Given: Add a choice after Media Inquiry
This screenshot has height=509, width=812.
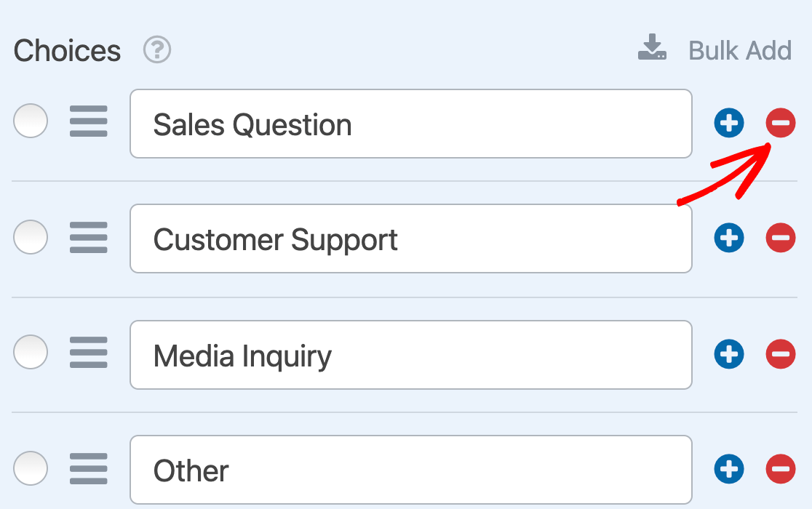Looking at the screenshot, I should click(x=729, y=354).
